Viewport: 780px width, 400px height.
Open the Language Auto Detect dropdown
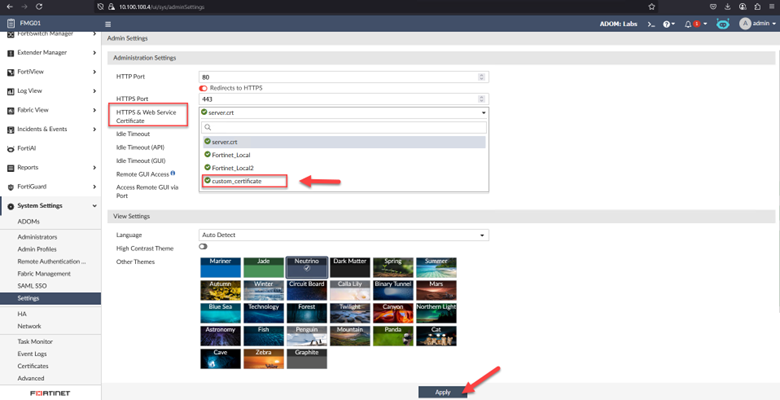[x=344, y=235]
